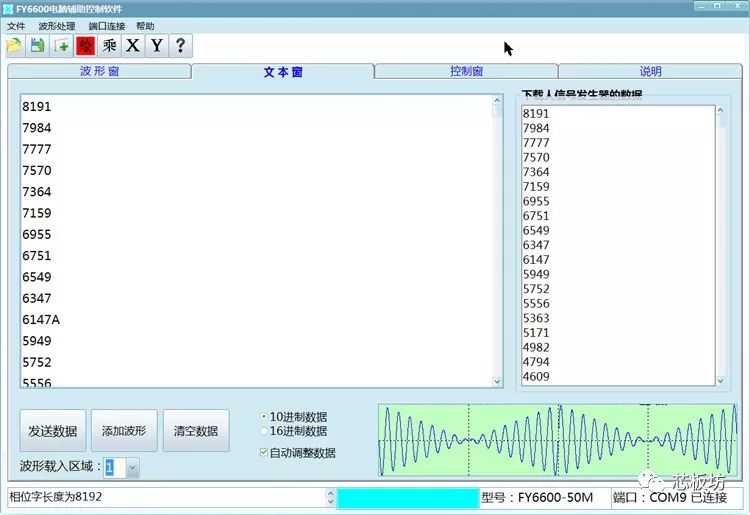
Task: Click value 5949 in left text area
Action: coord(36,341)
